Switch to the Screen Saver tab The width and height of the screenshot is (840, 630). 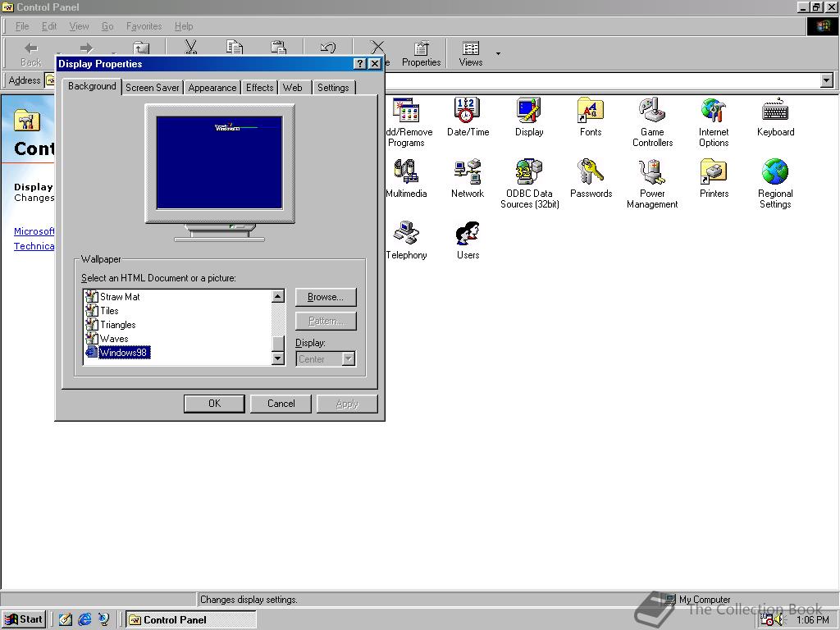point(152,88)
